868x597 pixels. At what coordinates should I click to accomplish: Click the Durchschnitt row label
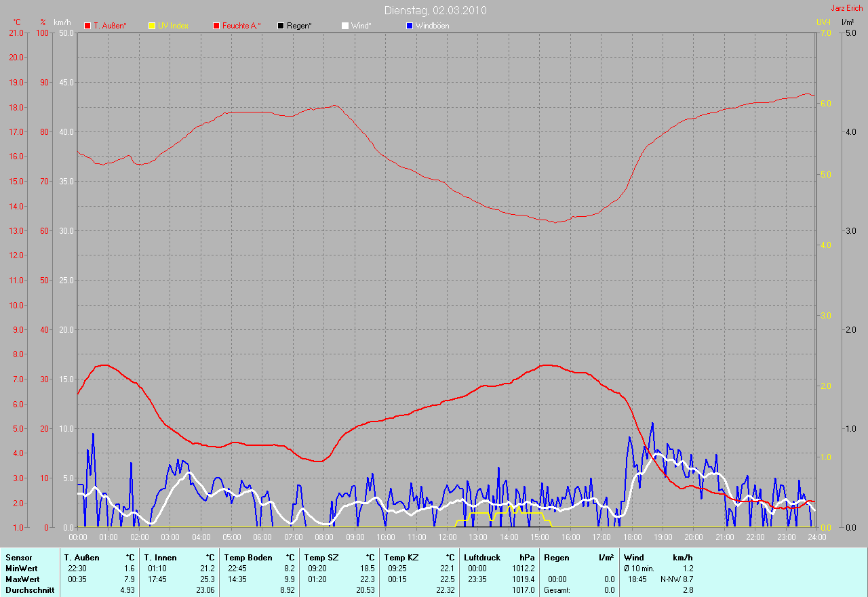pyautogui.click(x=28, y=590)
